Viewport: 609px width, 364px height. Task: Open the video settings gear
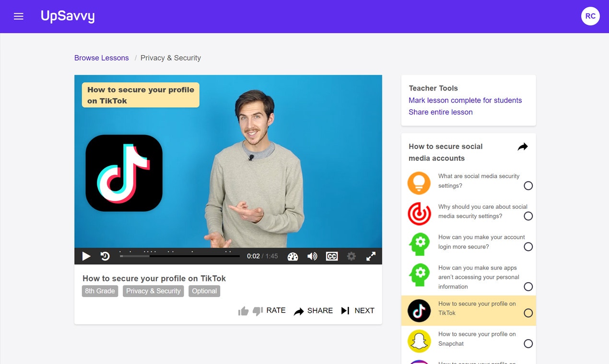pos(351,256)
